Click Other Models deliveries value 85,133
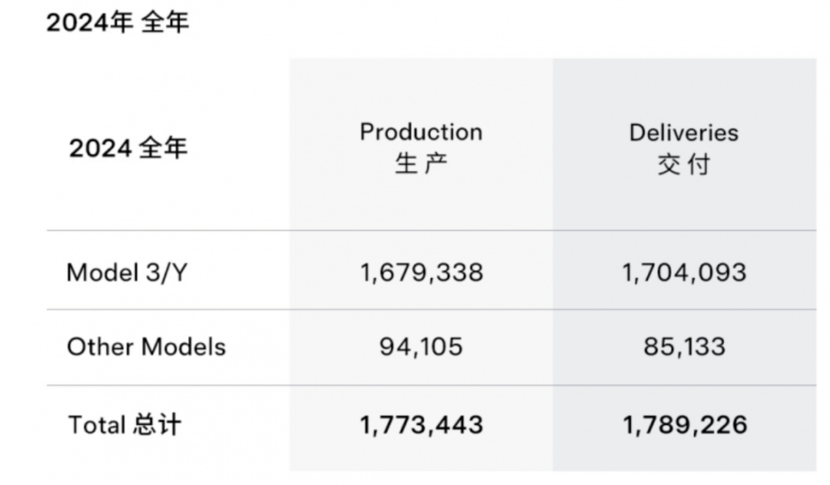Image resolution: width=830 pixels, height=485 pixels. [x=684, y=347]
